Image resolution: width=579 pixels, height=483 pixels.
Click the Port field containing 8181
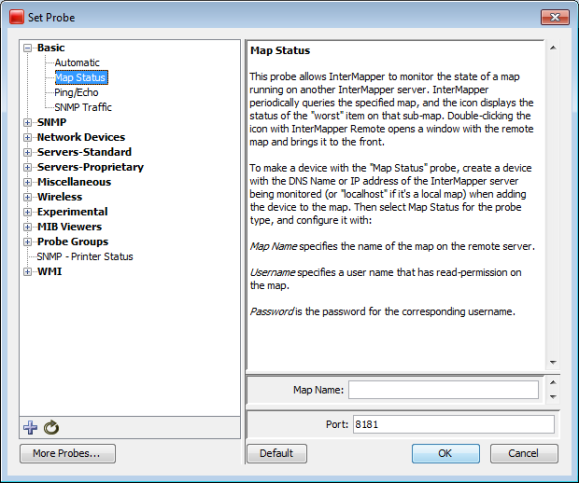453,424
